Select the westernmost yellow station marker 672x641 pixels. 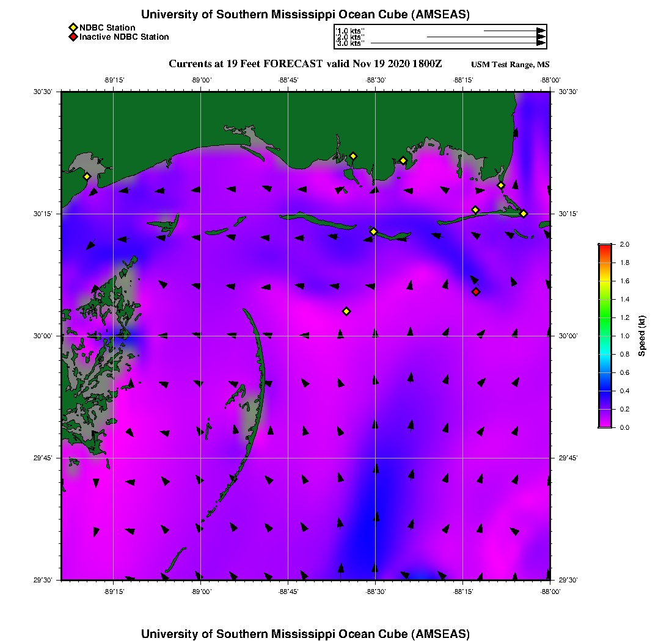click(x=87, y=176)
